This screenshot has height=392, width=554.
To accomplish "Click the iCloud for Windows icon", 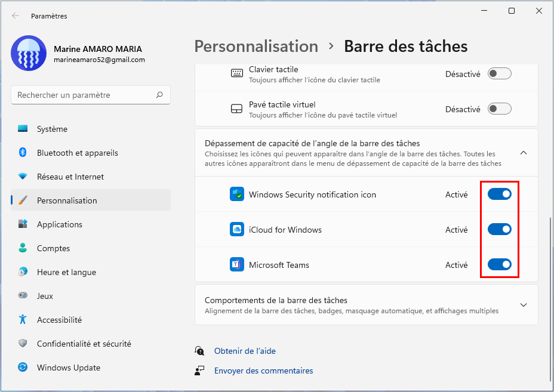I will point(237,230).
